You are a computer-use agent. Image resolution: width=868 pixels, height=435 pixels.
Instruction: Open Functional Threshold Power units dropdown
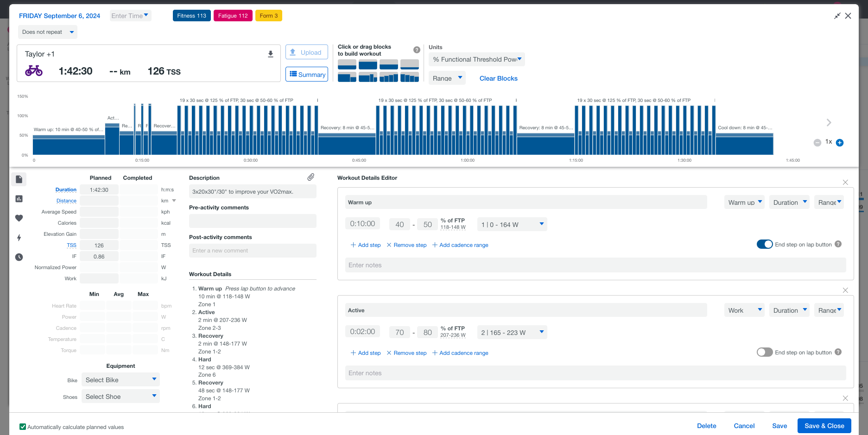[476, 59]
